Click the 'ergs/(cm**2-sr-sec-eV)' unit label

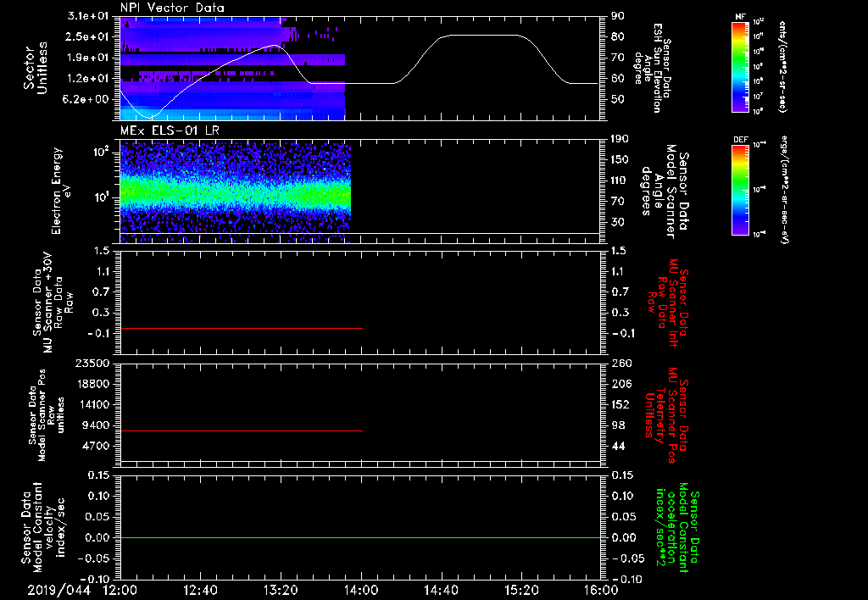(x=784, y=189)
